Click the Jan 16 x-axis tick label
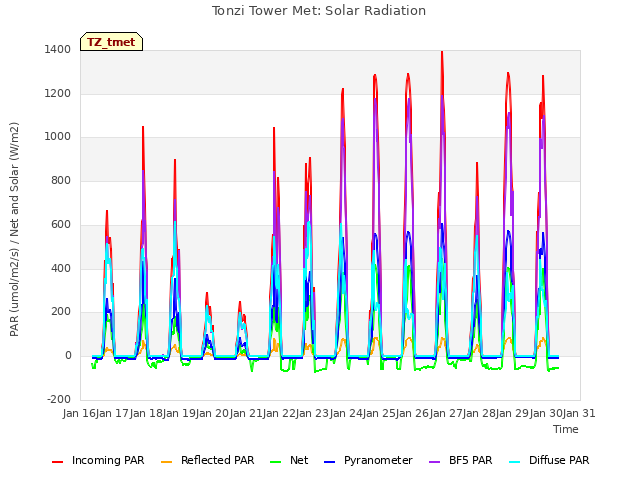Viewport: 640px width, 480px height. click(x=80, y=413)
